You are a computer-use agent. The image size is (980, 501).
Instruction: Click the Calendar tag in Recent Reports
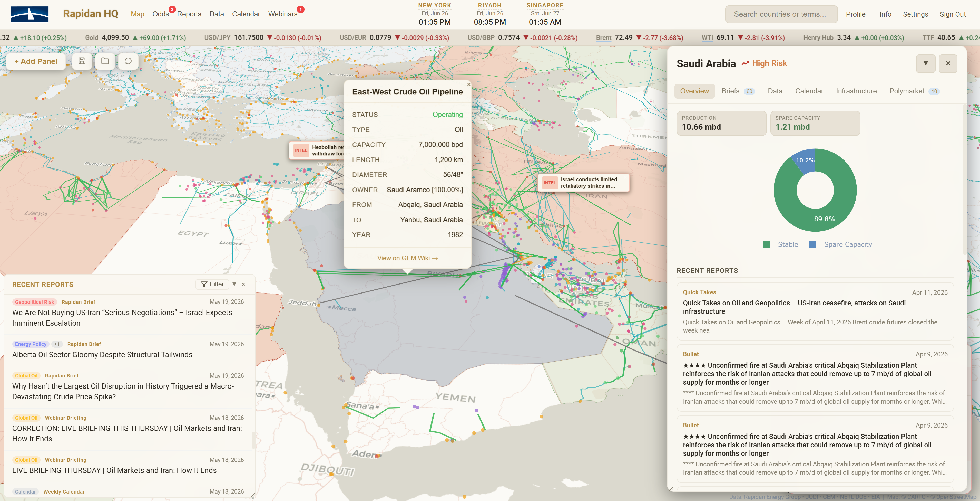(x=25, y=491)
